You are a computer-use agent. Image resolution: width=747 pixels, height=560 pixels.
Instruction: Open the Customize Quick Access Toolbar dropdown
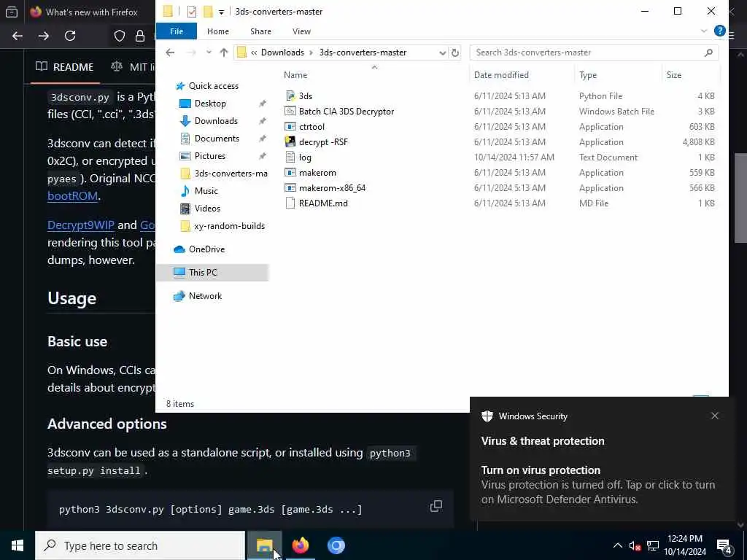coord(221,12)
